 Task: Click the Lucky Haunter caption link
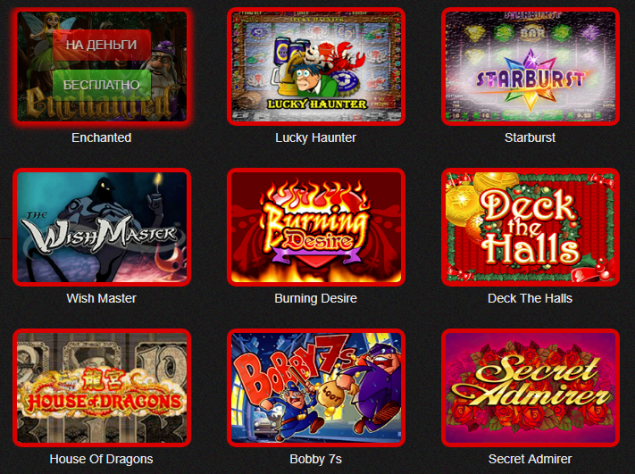tap(316, 138)
